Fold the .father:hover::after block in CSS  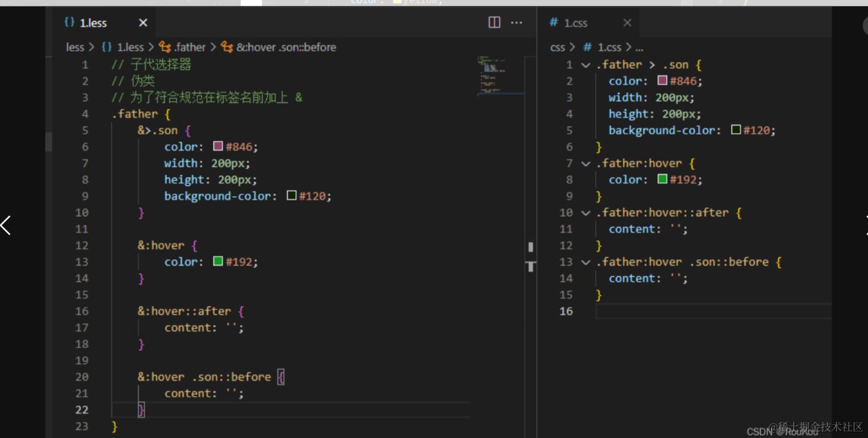point(586,213)
